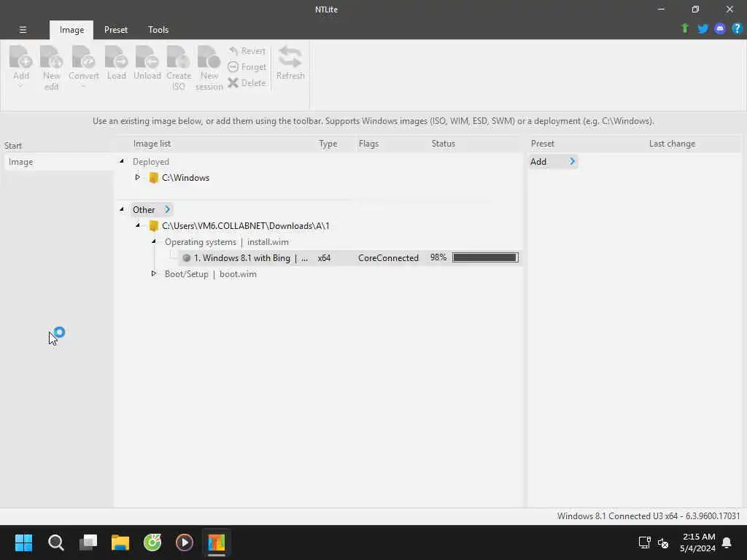Switch to the Image tab
The image size is (747, 560).
(x=71, y=29)
